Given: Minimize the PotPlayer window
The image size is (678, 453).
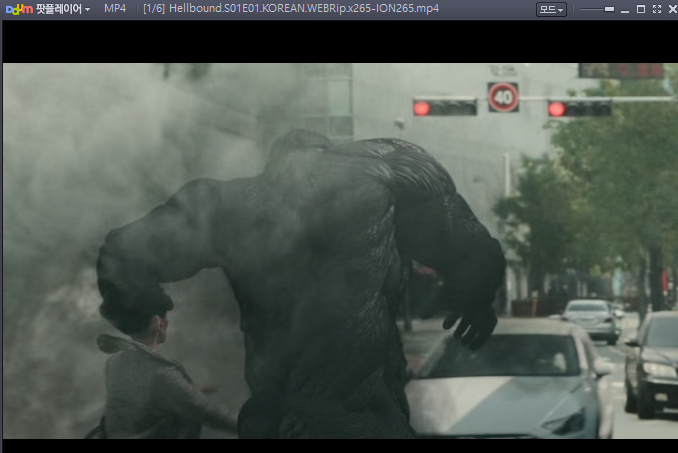Looking at the screenshot, I should [625, 10].
